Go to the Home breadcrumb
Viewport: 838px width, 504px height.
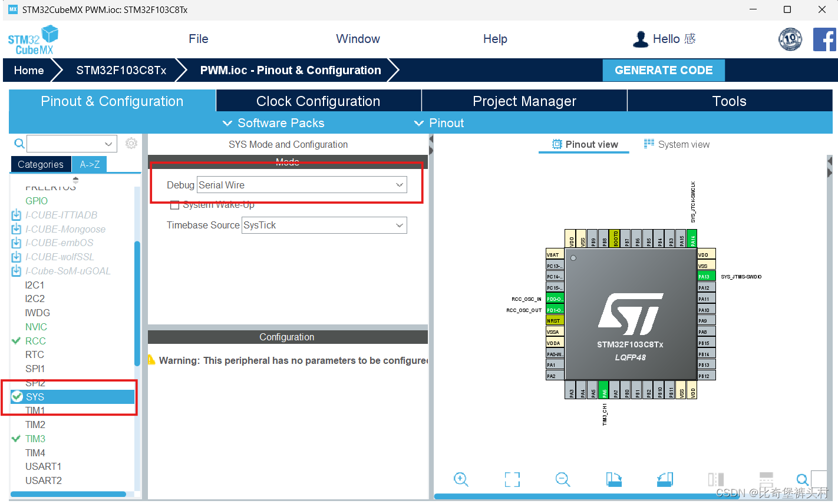click(x=29, y=70)
